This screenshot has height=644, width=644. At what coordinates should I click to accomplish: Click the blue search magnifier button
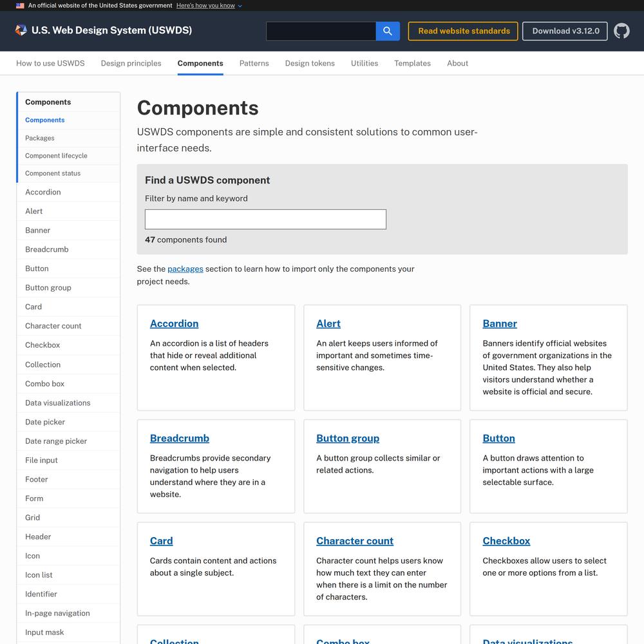pyautogui.click(x=387, y=31)
